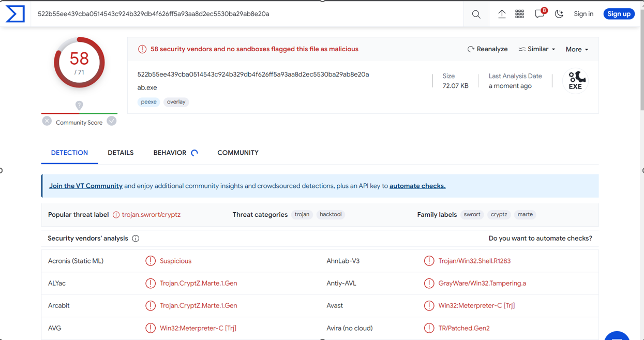Vote negative with the X community icon
Screen dimensions: 644x340
click(47, 121)
